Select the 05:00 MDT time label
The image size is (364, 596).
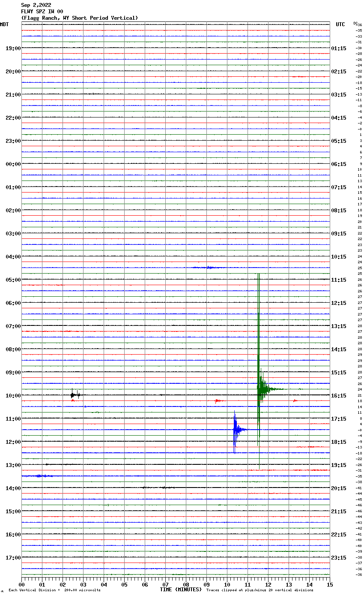coord(13,280)
